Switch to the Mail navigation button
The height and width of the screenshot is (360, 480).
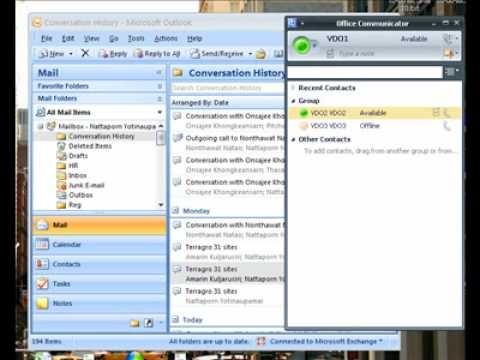pyautogui.click(x=99, y=225)
